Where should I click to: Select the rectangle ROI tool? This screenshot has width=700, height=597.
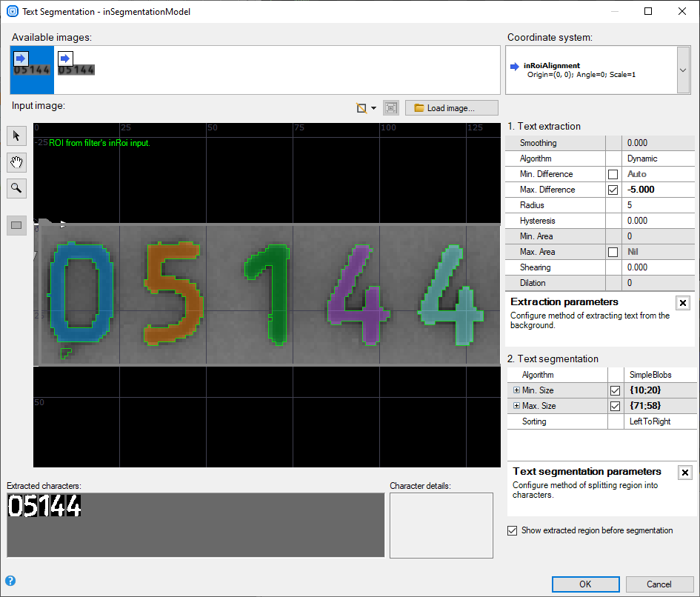[16, 225]
